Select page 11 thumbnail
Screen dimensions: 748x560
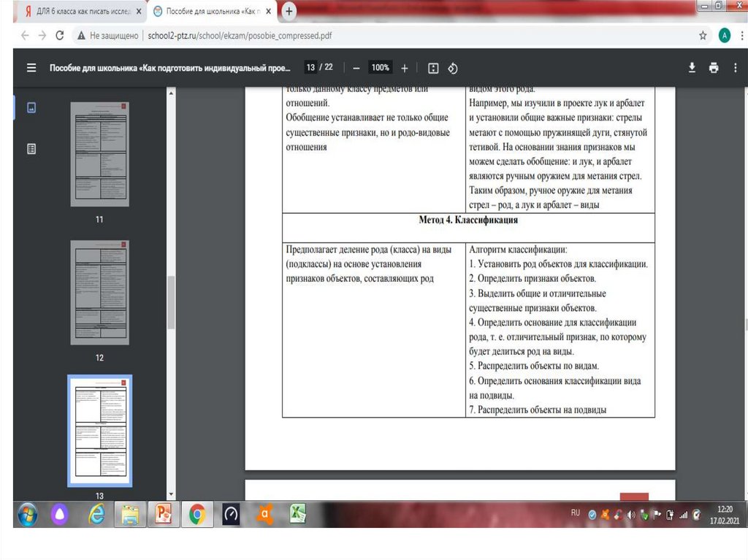(x=99, y=154)
